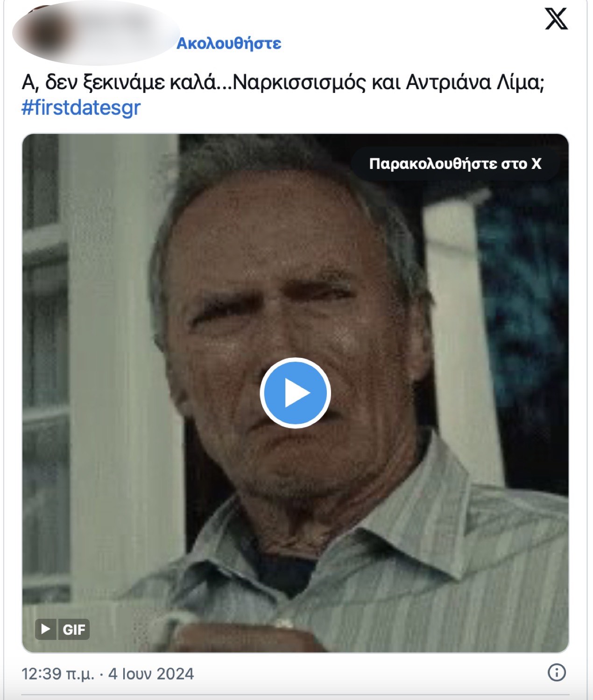Click the X logo icon

(556, 19)
